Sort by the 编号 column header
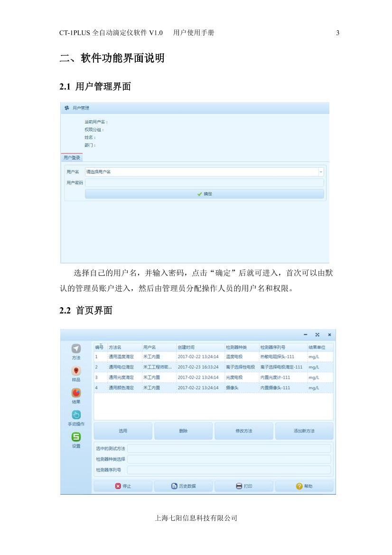Screen dimensions: 392x555 101,347
